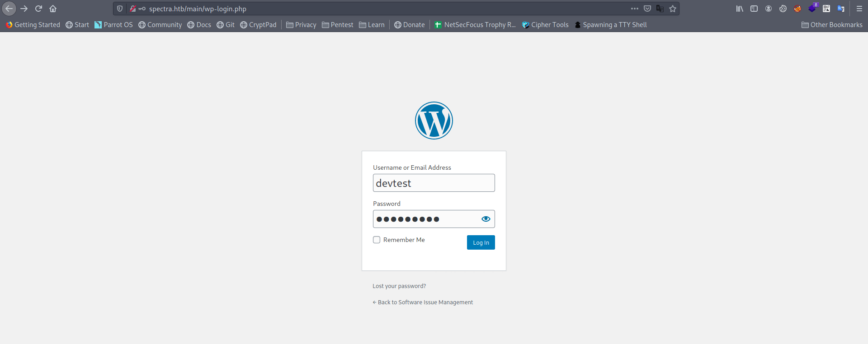The image size is (868, 344).
Task: Go forward one page
Action: coord(24,9)
